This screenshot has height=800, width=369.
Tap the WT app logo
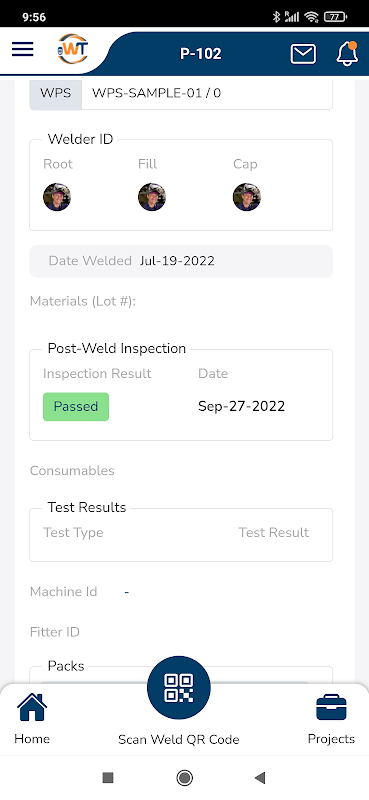72,49
